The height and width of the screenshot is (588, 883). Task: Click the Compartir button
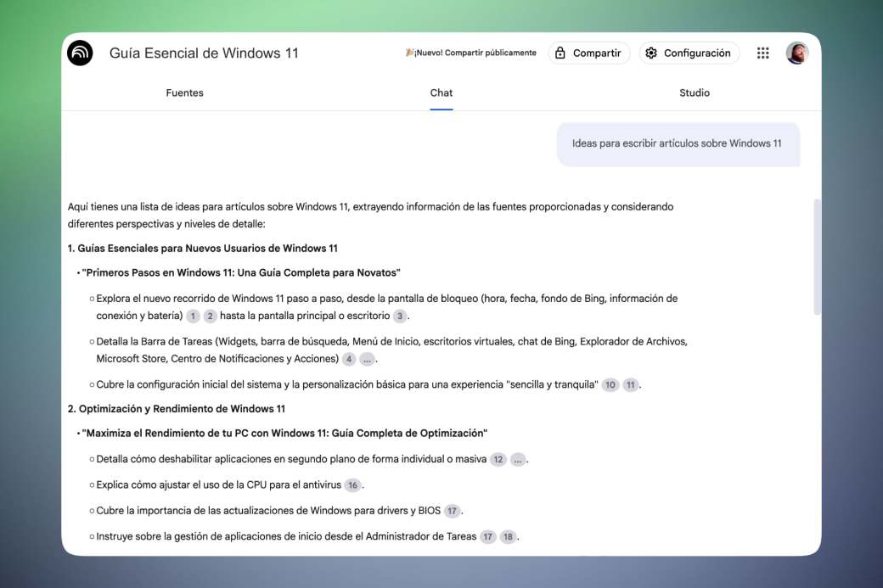588,53
